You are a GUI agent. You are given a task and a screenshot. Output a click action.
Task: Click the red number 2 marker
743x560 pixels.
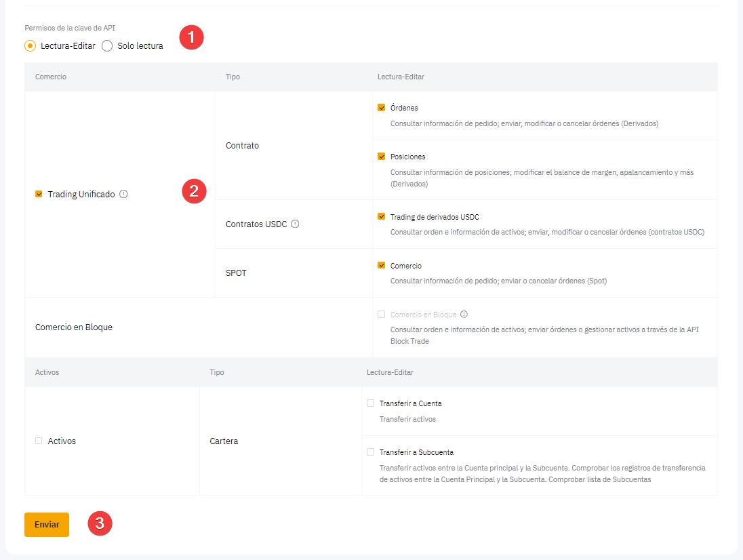194,192
